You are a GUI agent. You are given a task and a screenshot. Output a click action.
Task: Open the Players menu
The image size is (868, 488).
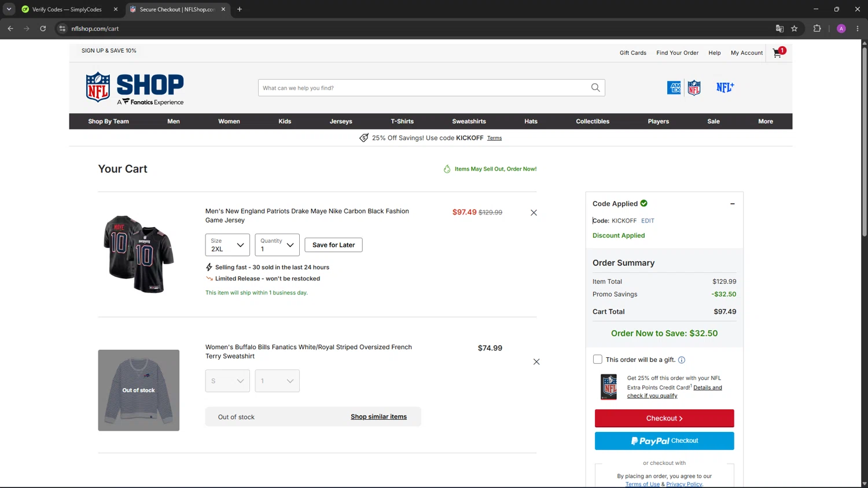[x=659, y=121]
